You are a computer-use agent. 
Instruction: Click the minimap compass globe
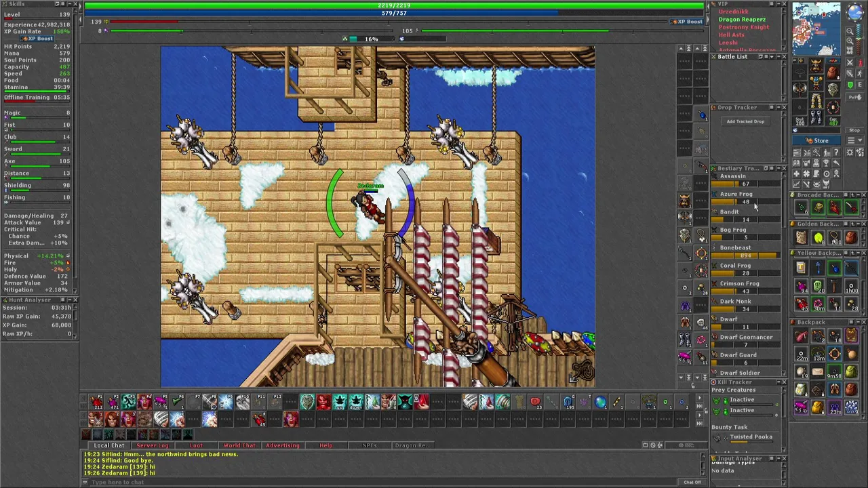(x=856, y=12)
